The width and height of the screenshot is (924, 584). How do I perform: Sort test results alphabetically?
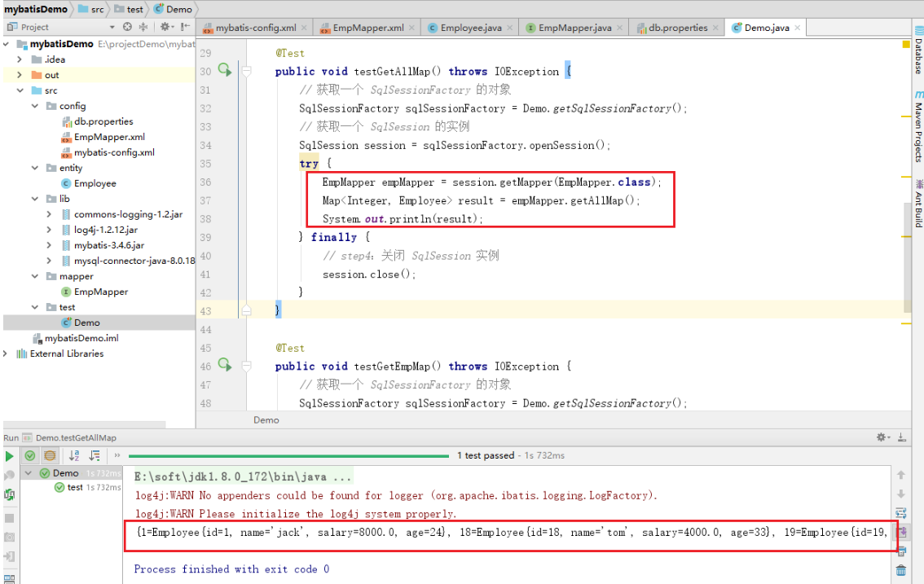click(x=74, y=455)
